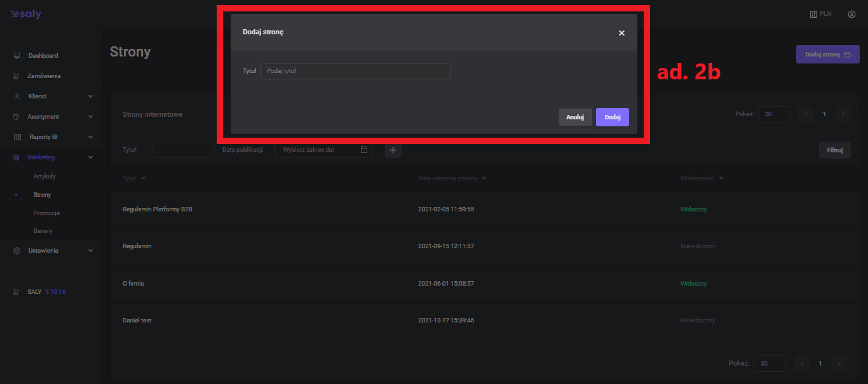The height and width of the screenshot is (384, 868).
Task: Click the Tytuł input in the dialog
Action: pyautogui.click(x=355, y=71)
